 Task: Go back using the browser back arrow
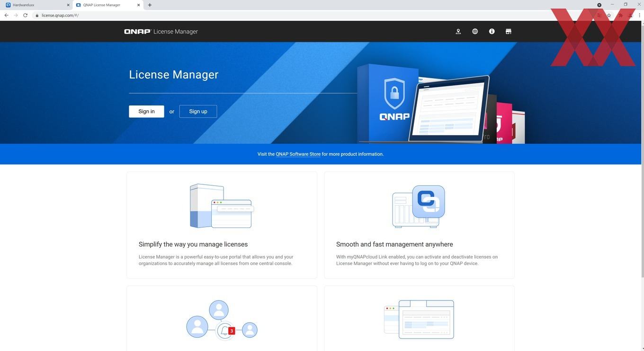pos(6,15)
